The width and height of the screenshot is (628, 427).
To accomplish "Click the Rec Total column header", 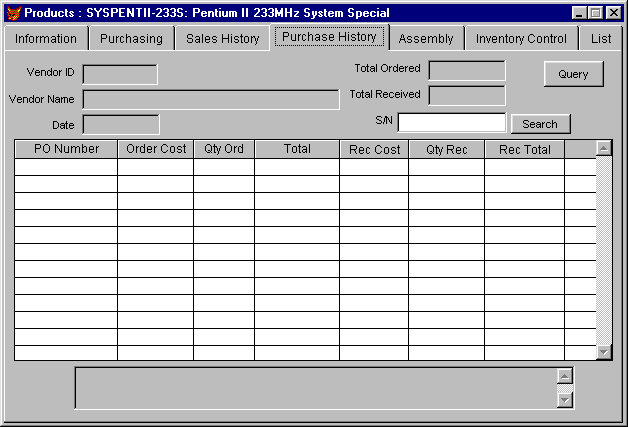I will 524,149.
